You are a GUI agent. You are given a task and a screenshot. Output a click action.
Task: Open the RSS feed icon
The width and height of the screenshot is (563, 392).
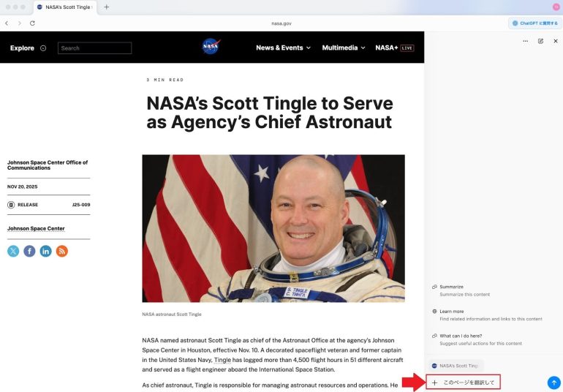point(62,251)
